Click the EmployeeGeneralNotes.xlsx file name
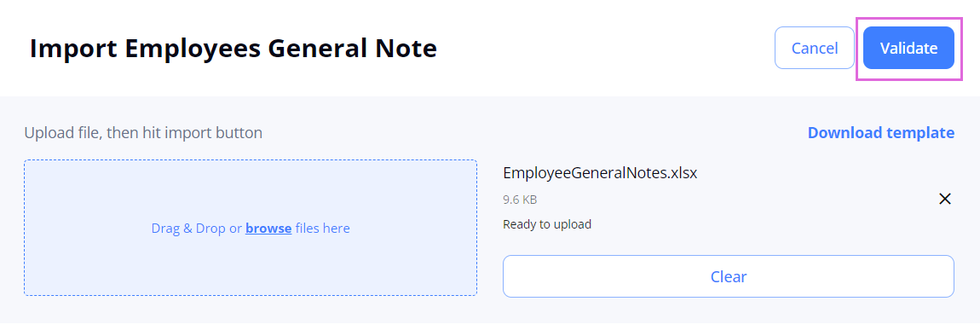Image resolution: width=980 pixels, height=336 pixels. (x=600, y=173)
